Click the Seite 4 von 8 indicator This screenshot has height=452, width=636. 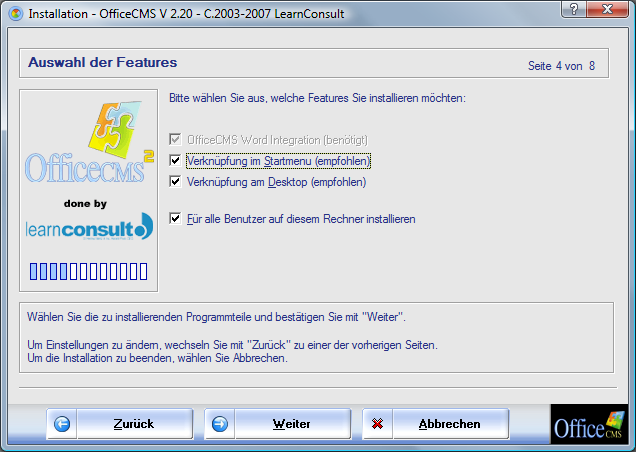pos(561,66)
